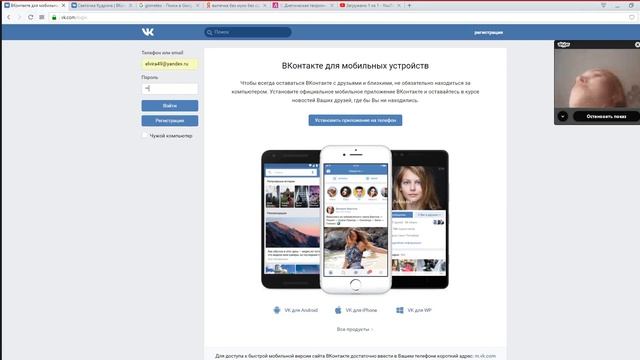Click the left black Android phone image
The width and height of the screenshot is (640, 360).
coord(291,219)
